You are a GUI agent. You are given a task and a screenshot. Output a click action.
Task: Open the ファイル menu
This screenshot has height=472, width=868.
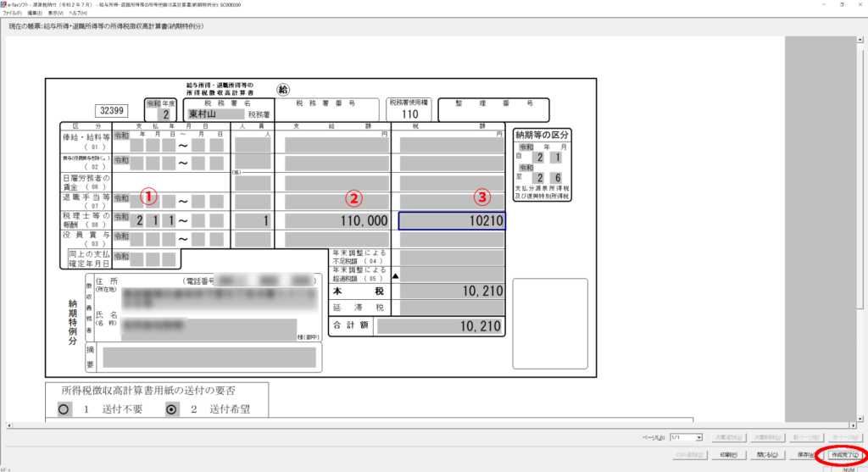[x=13, y=14]
